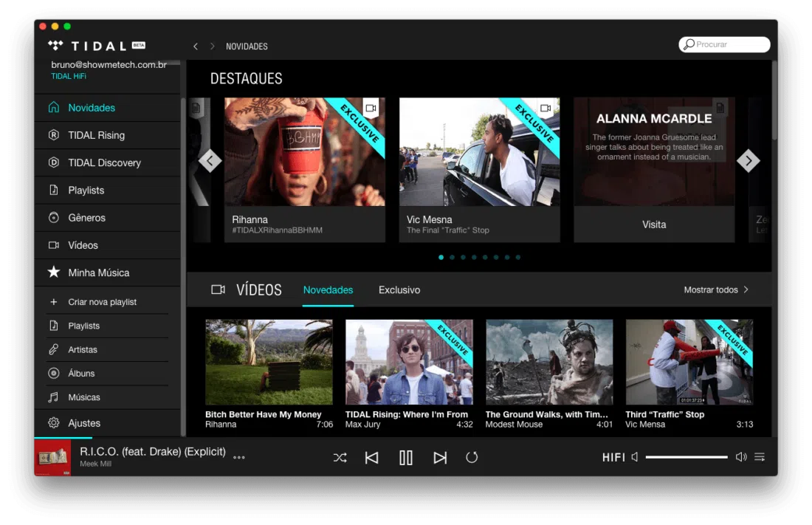Open the play queue icon
Viewport: 812px width, 525px height.
760,456
